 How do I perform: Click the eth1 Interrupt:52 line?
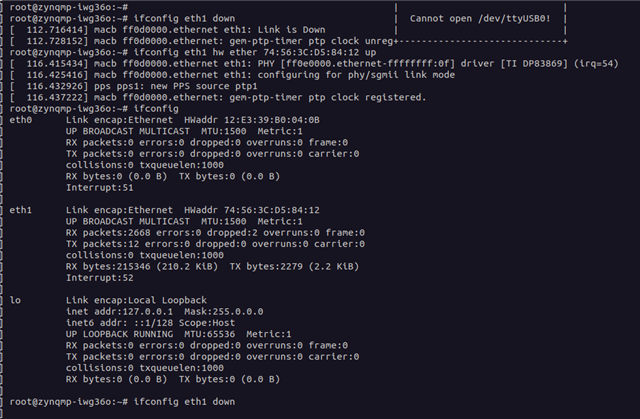pyautogui.click(x=100, y=278)
